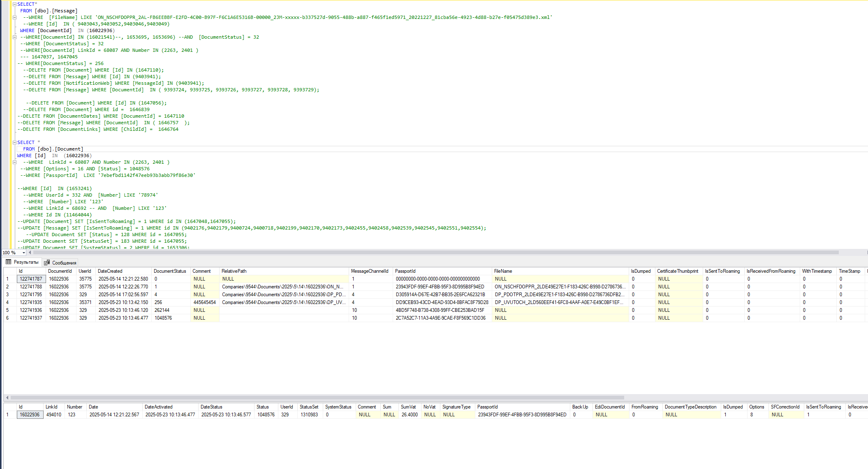Collapse the block at --WHERE[DocumentId] IN (16021541)

click(14, 37)
